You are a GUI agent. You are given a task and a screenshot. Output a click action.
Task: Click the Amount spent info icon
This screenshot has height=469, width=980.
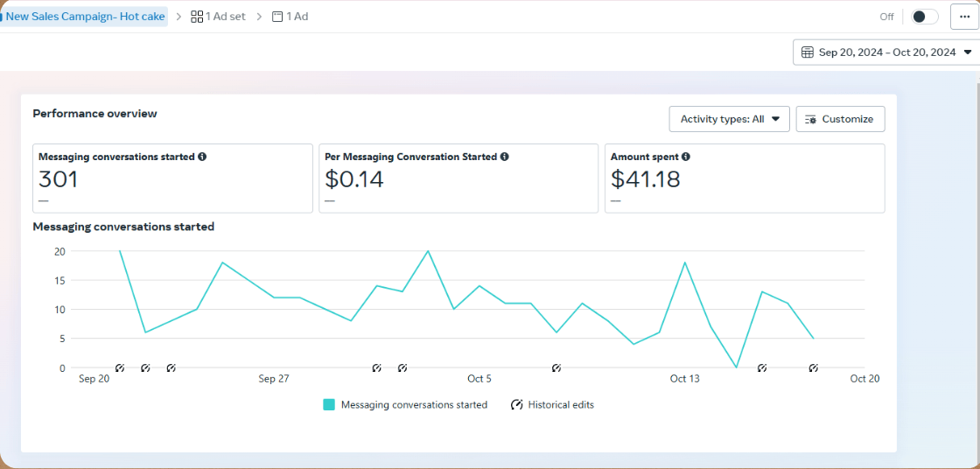[x=686, y=157]
